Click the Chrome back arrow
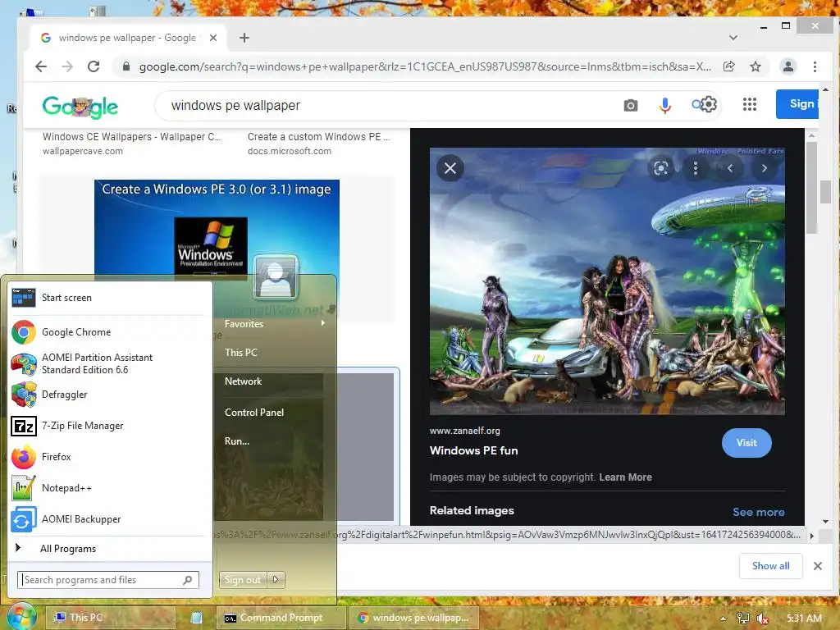The height and width of the screenshot is (630, 840). pyautogui.click(x=41, y=66)
